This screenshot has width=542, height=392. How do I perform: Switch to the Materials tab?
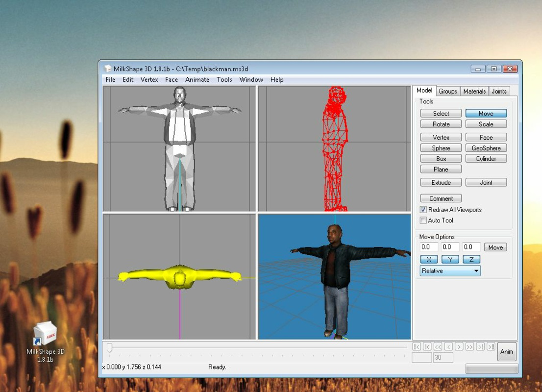[474, 91]
